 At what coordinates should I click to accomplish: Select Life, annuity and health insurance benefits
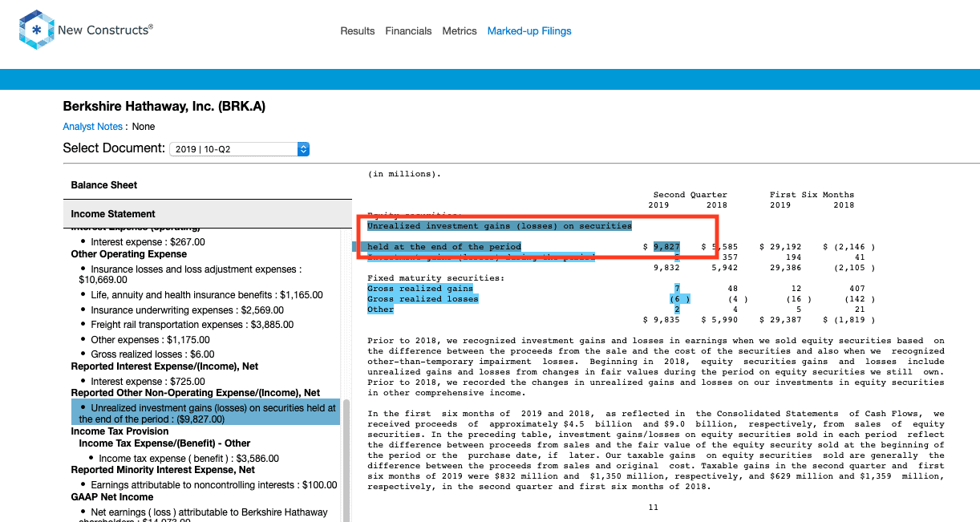(x=207, y=295)
